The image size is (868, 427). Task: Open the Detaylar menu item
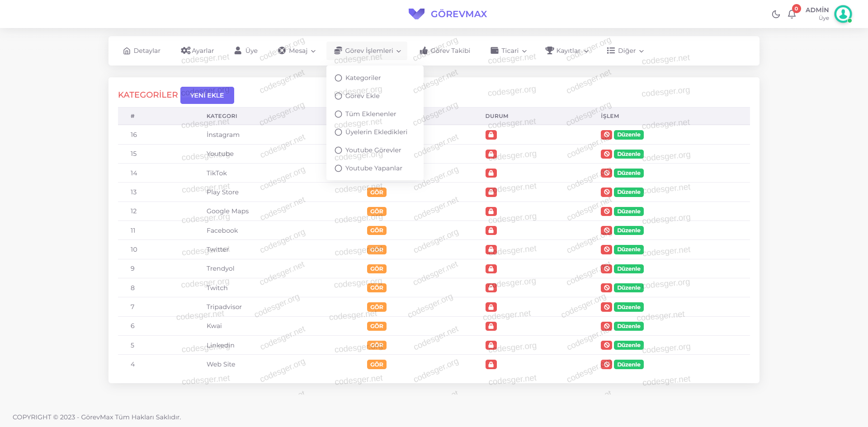click(142, 51)
